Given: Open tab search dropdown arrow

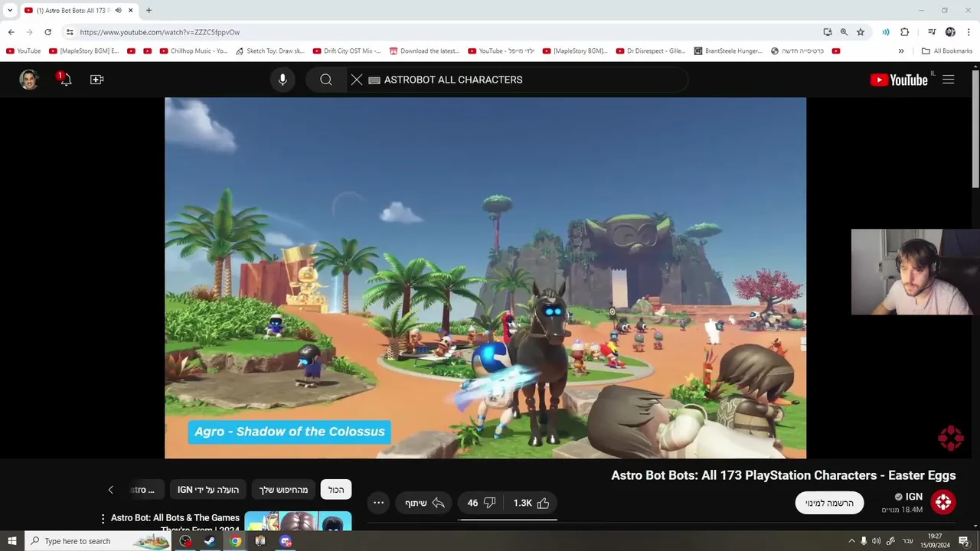Looking at the screenshot, I should [x=10, y=11].
